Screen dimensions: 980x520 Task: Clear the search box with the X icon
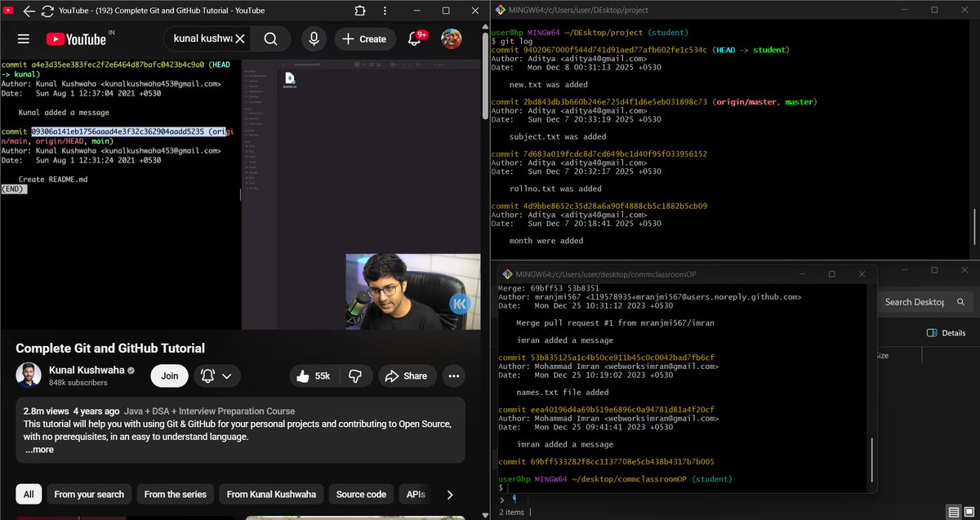(240, 38)
